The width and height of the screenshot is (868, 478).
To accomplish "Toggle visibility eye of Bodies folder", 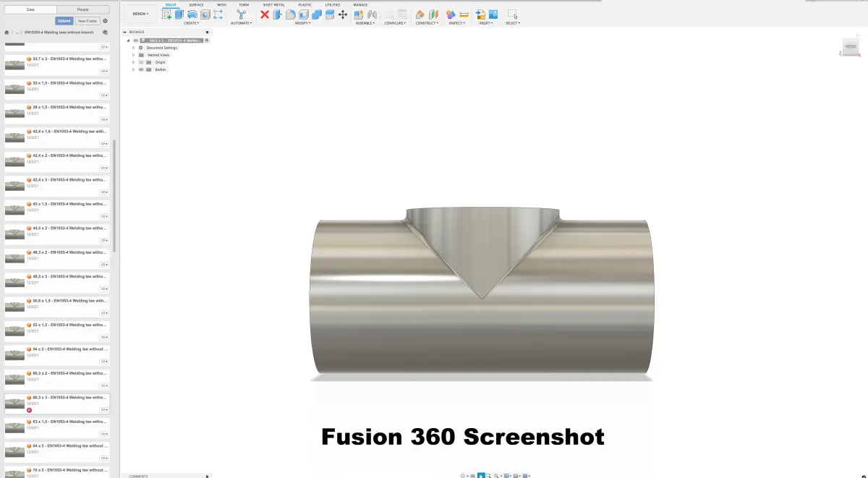I will click(141, 69).
